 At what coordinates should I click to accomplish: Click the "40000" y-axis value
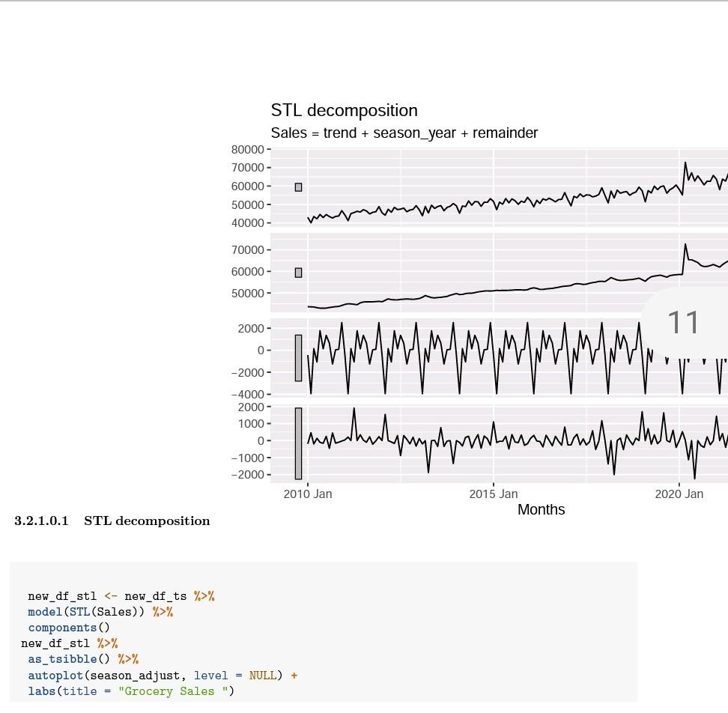click(248, 223)
